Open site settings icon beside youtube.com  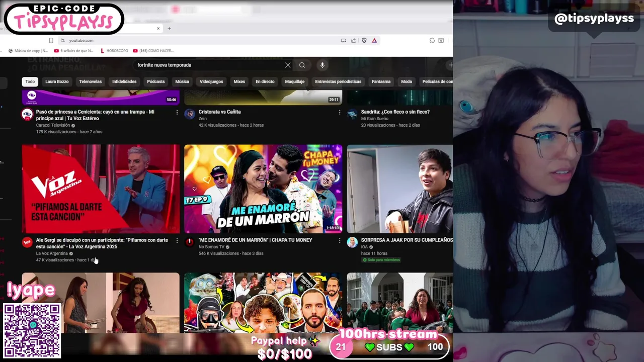click(62, 40)
